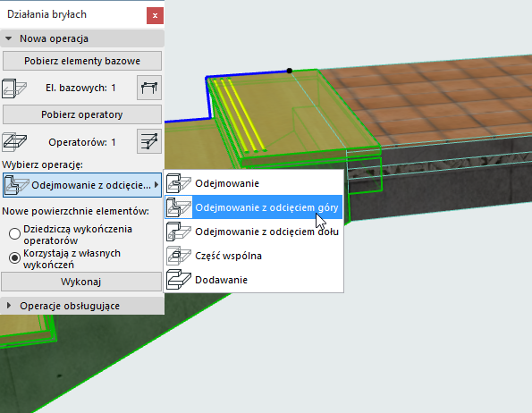Click the Odejmowanie operation icon
Viewport: 532px width, 413px height.
(x=179, y=183)
